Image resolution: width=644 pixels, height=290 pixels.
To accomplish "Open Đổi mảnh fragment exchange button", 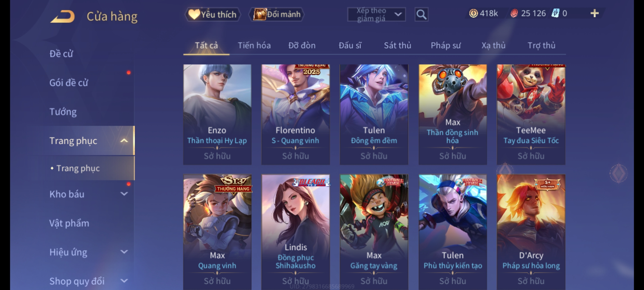I will tap(277, 14).
